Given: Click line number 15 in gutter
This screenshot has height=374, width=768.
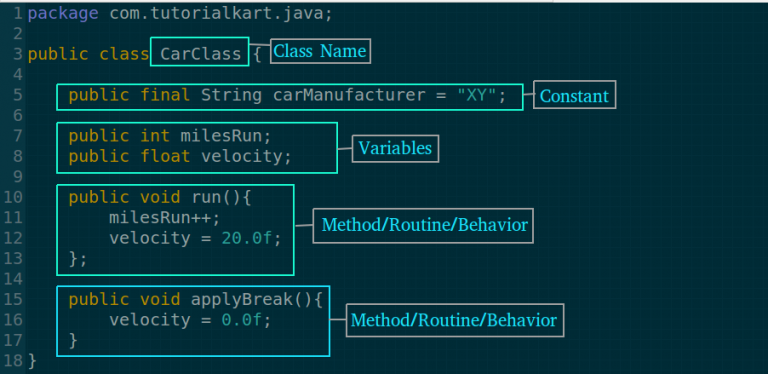Looking at the screenshot, I should [13, 299].
